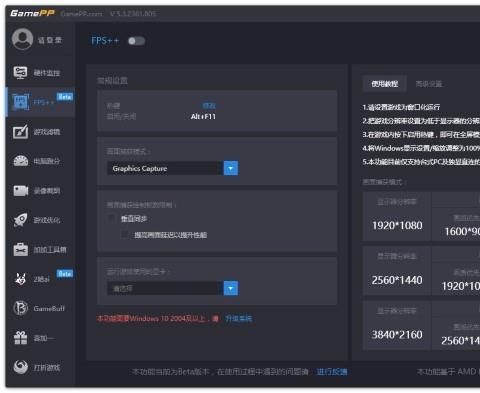Click the GamePP logo in the title bar
Viewport: 480px width, 393px height.
[32, 13]
